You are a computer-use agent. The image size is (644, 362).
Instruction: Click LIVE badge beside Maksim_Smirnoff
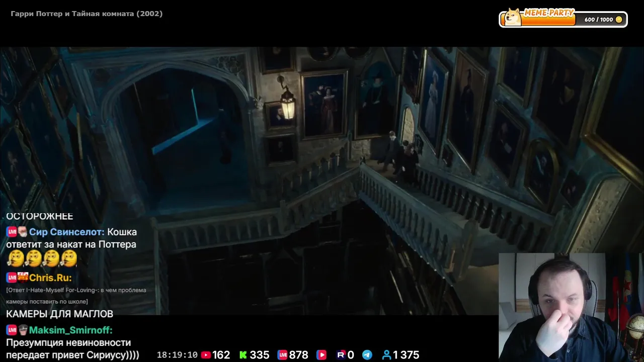point(12,330)
